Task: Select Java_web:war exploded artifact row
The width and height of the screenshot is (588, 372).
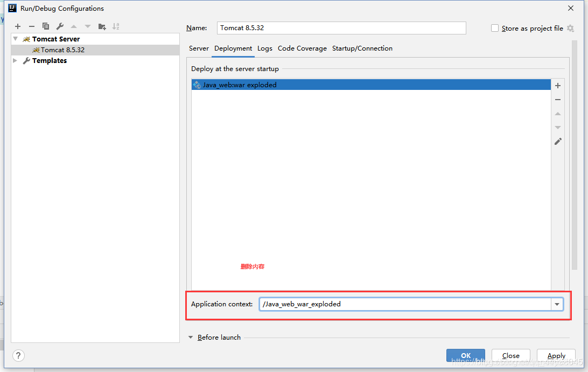Action: pos(371,85)
